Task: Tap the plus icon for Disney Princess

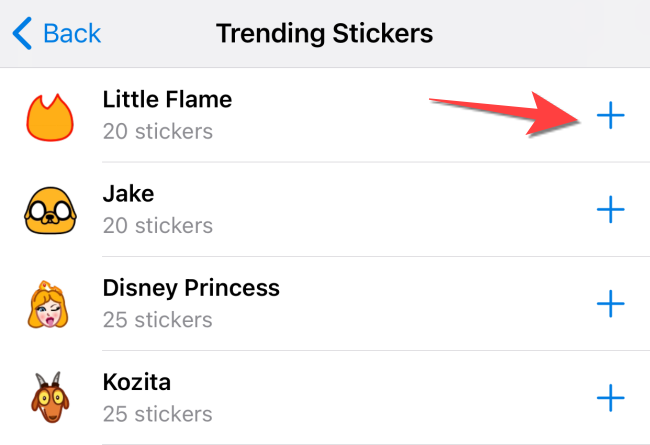Action: pos(610,303)
